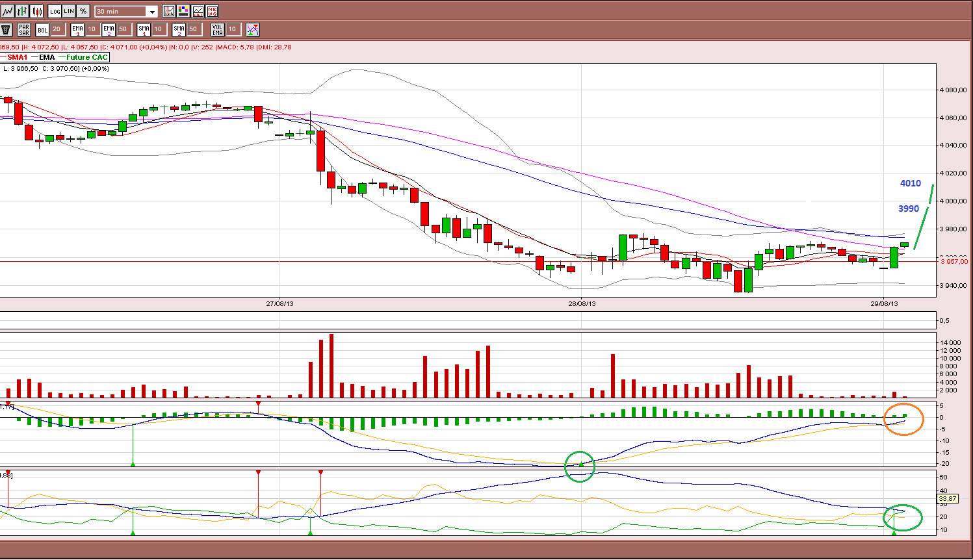Click the 28/08/13 date marker on the axis
Screen dimensions: 973x560
pos(582,303)
